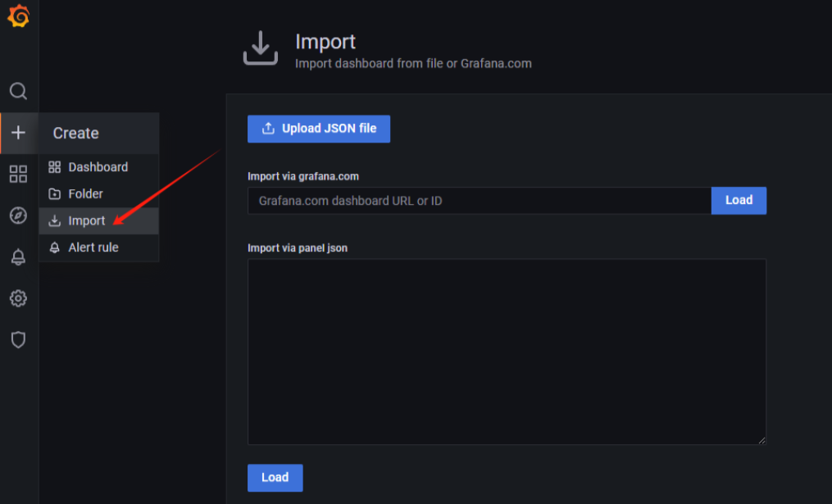832x504 pixels.
Task: Click the Create menu header
Action: (x=98, y=133)
